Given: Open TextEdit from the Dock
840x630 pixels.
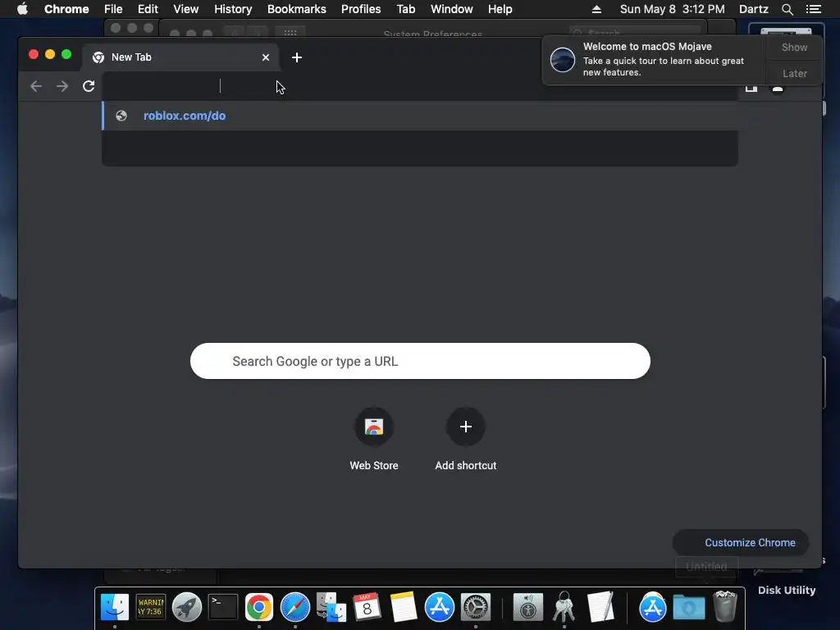Looking at the screenshot, I should click(x=600, y=607).
